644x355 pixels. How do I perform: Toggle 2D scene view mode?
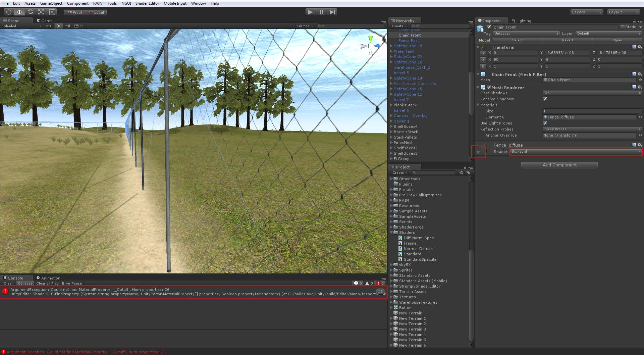pos(48,26)
